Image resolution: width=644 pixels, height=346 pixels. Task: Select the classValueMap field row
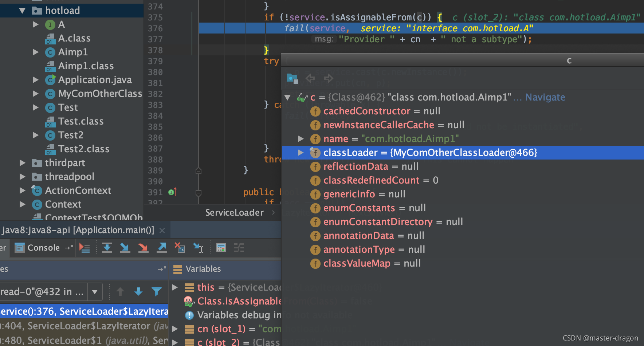463,263
